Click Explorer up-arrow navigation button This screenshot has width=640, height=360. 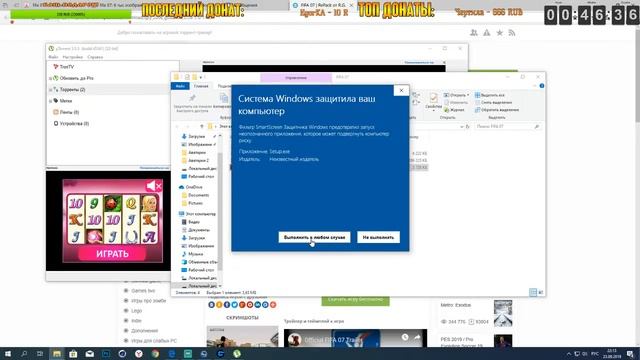coord(201,127)
